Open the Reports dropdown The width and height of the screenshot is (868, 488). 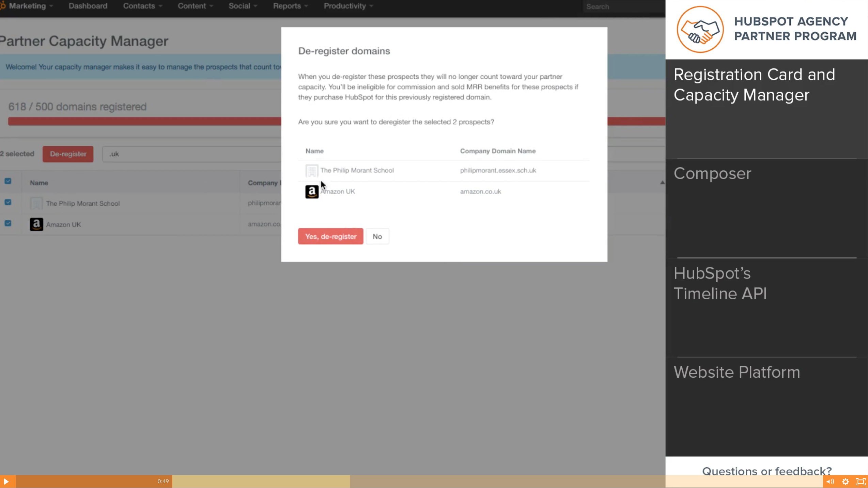[291, 6]
